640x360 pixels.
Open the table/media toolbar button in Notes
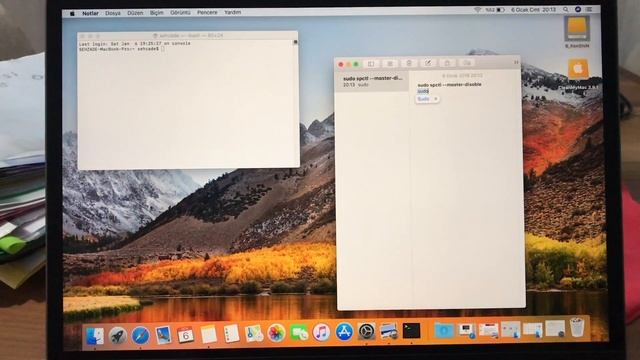tap(467, 62)
